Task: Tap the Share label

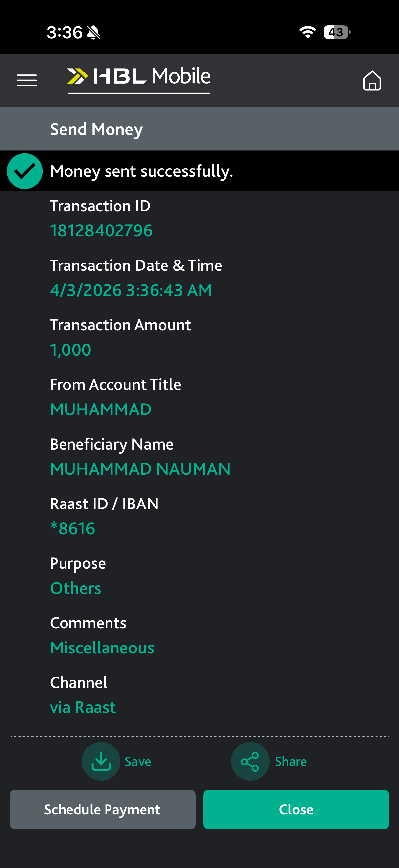Action: click(x=290, y=761)
